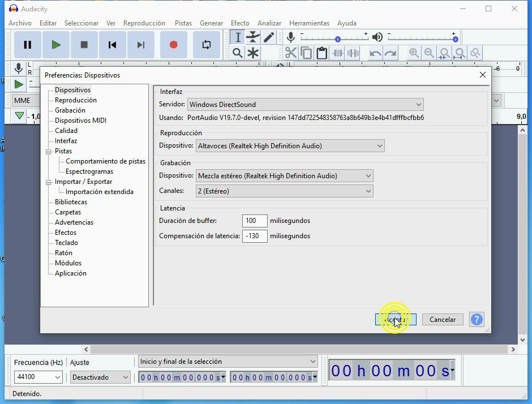This screenshot has width=532, height=404.
Task: Collapse the Pistas tree node
Action: [48, 152]
